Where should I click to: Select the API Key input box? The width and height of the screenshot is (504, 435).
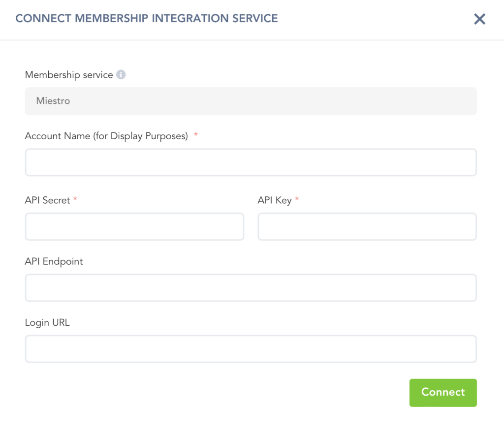point(367,227)
